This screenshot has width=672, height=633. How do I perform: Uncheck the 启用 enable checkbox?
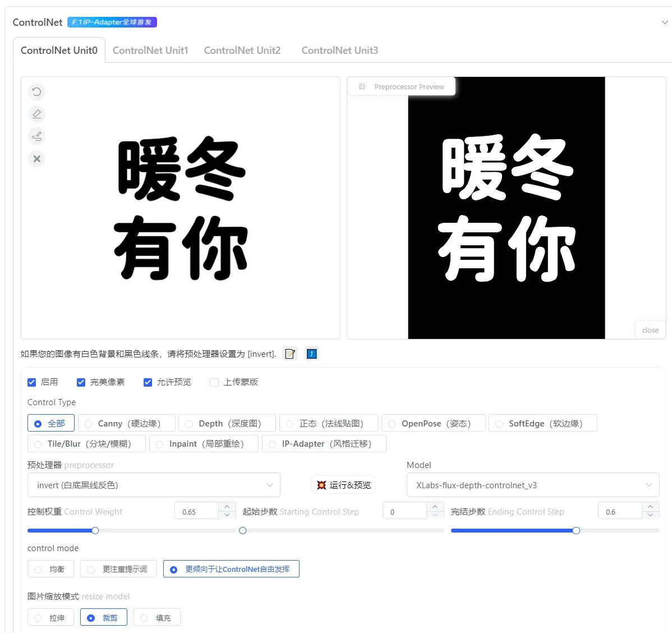point(32,382)
